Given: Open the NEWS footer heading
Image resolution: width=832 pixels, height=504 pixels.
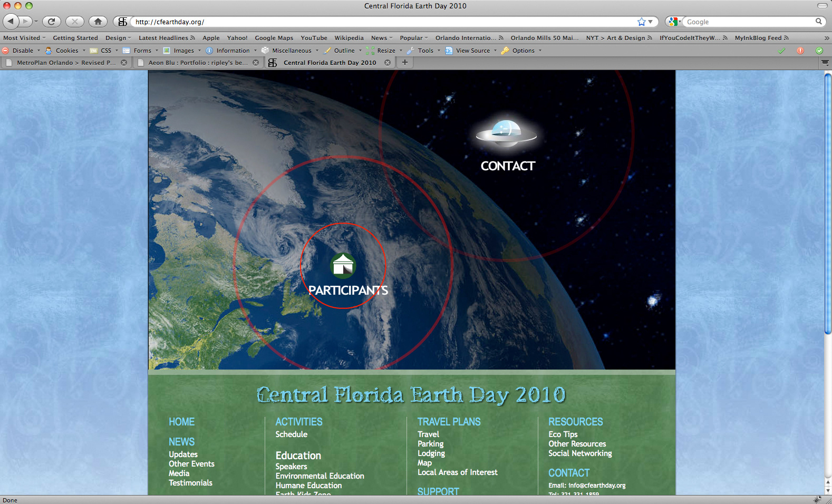Looking at the screenshot, I should tap(181, 442).
